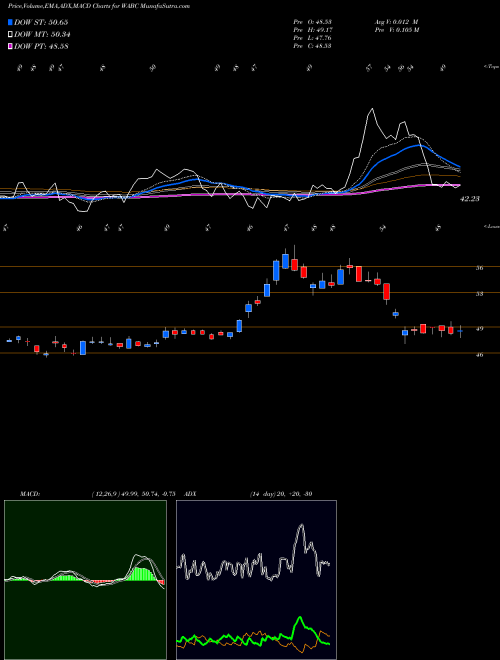Click the 'Pre L: 47.76' low value
Viewport: 500px width, 660px height.
tap(312, 38)
